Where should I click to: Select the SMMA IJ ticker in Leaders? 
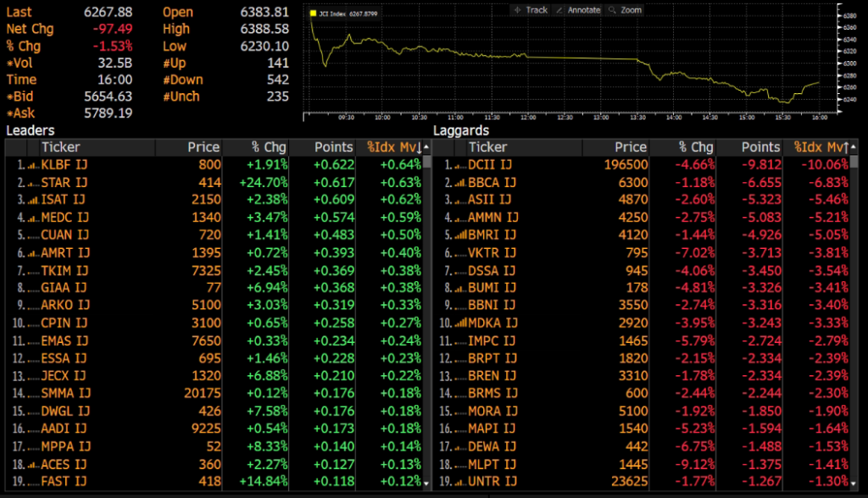(x=66, y=394)
